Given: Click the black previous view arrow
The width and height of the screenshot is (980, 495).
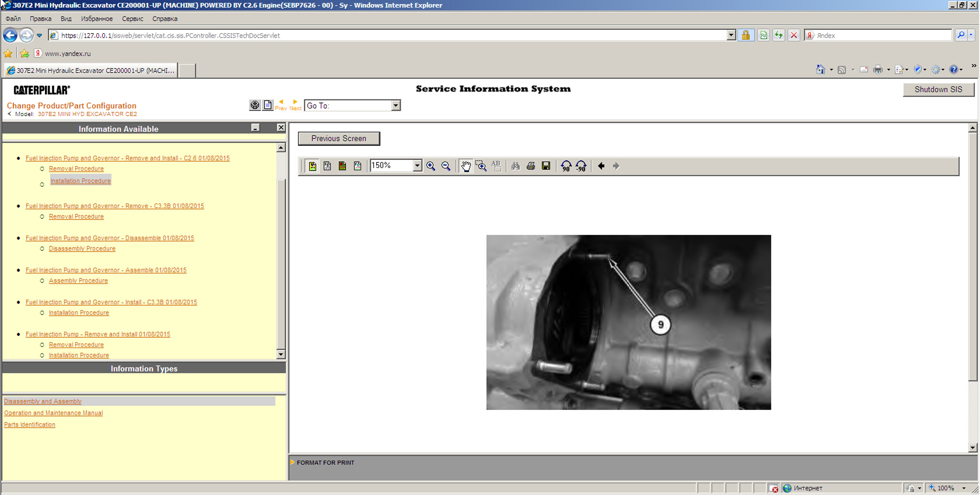Looking at the screenshot, I should click(601, 166).
